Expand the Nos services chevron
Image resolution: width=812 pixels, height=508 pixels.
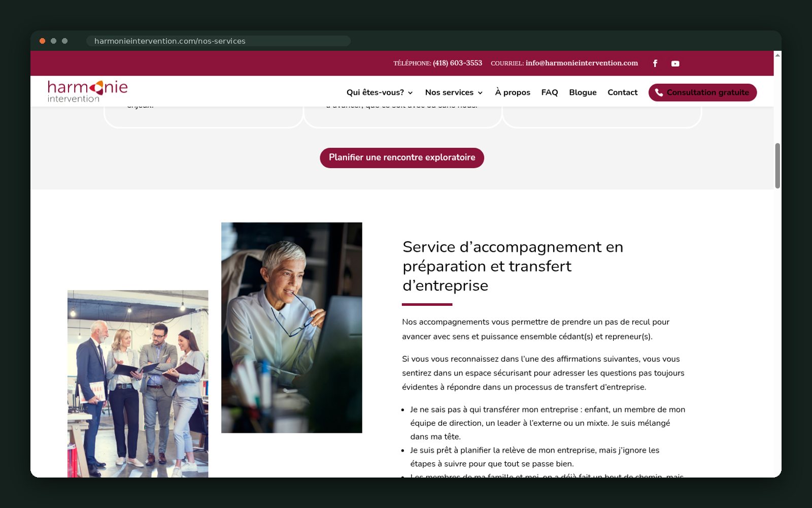pos(480,93)
